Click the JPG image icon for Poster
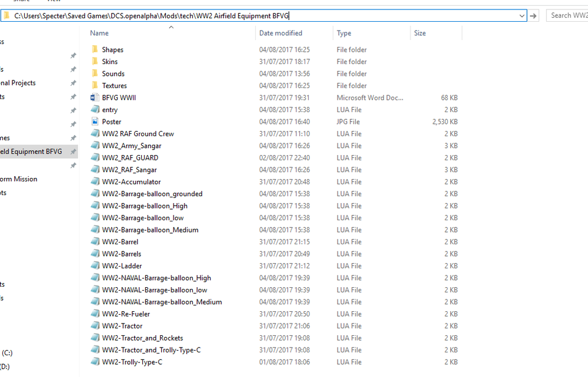 tap(95, 122)
